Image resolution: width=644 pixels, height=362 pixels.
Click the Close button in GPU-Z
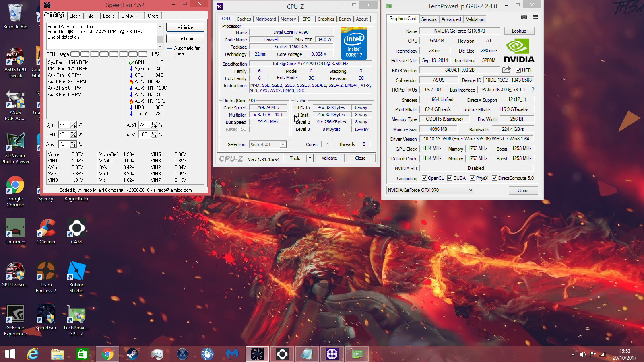click(523, 191)
